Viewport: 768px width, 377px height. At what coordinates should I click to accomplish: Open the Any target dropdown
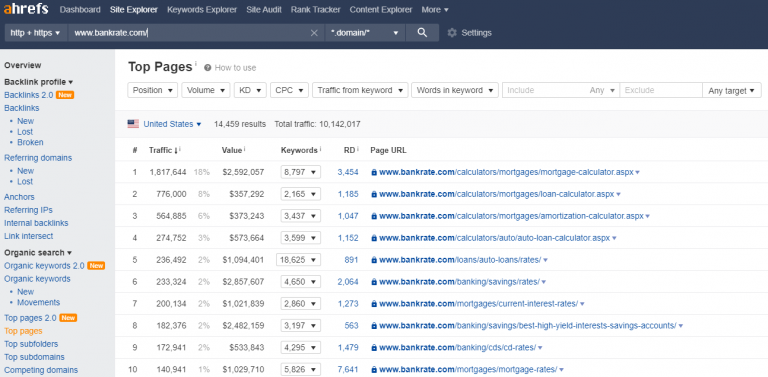tap(732, 90)
